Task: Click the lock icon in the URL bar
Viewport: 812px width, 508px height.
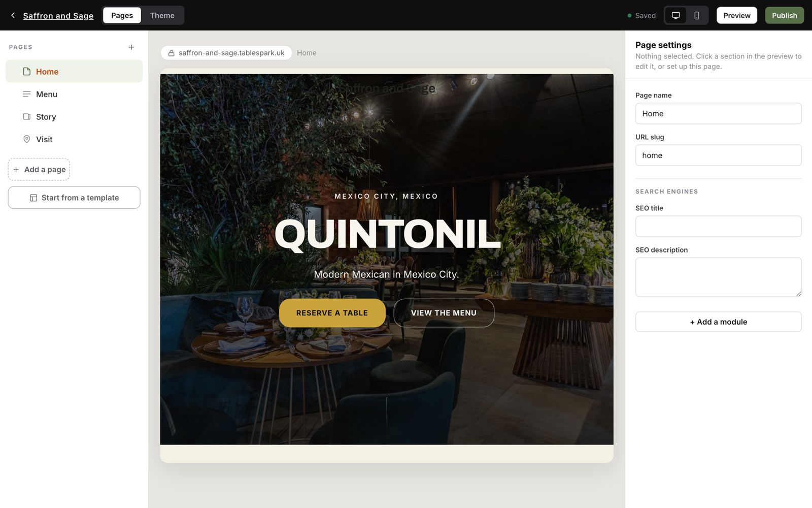Action: (172, 53)
